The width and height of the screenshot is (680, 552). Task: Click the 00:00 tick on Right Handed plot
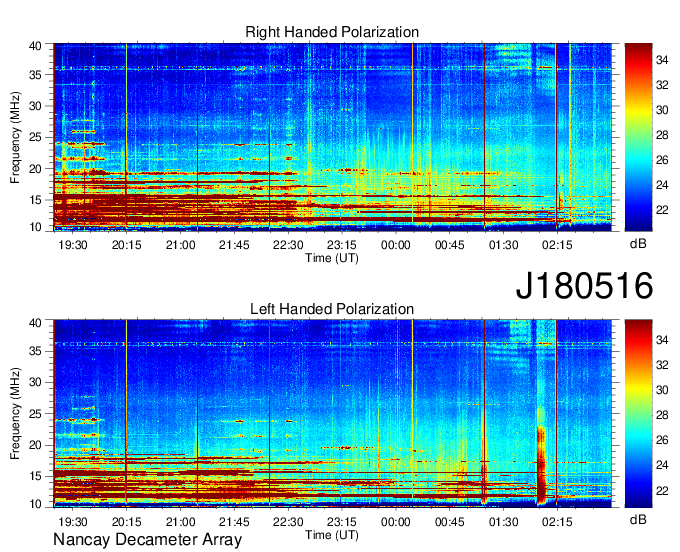396,245
